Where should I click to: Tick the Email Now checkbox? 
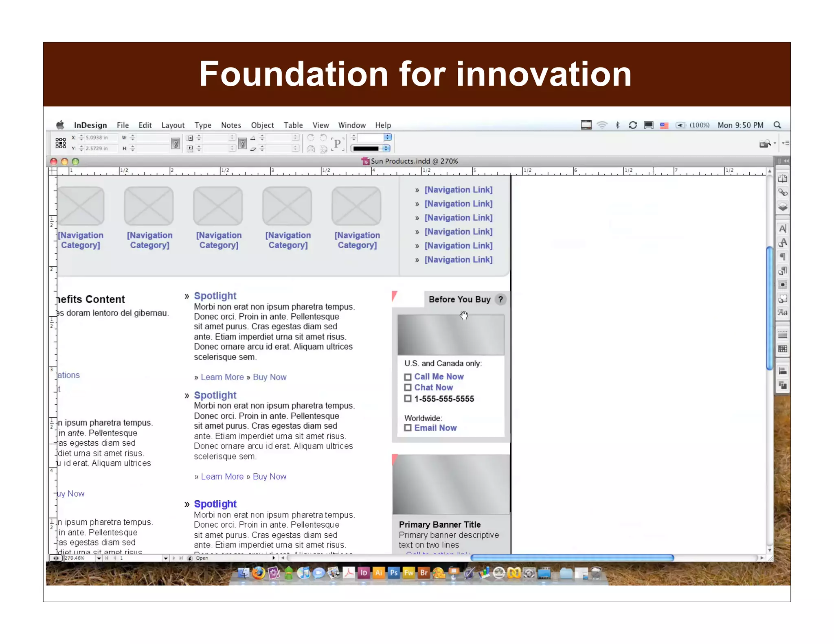[x=408, y=428]
